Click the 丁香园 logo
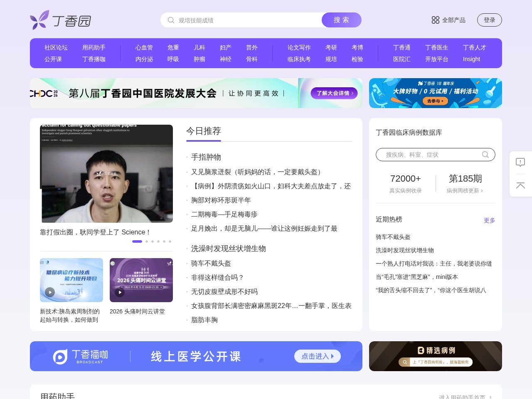The height and width of the screenshot is (399, 532). pyautogui.click(x=61, y=20)
